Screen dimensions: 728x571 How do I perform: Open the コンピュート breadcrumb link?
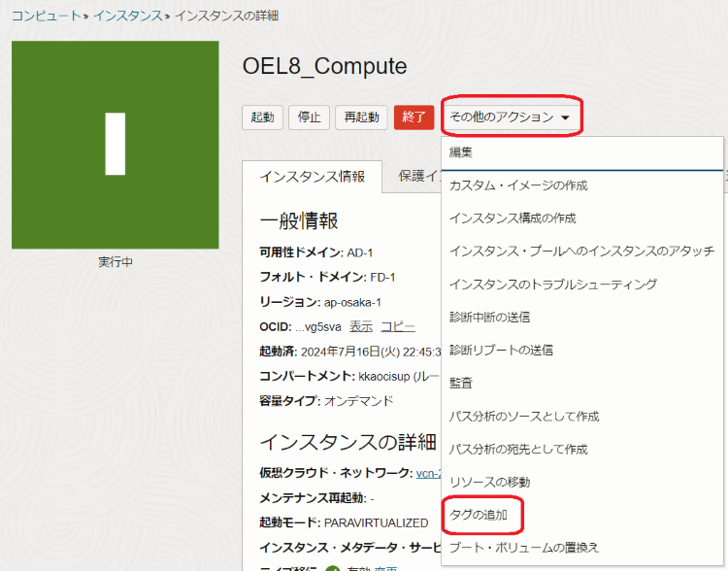pos(45,16)
